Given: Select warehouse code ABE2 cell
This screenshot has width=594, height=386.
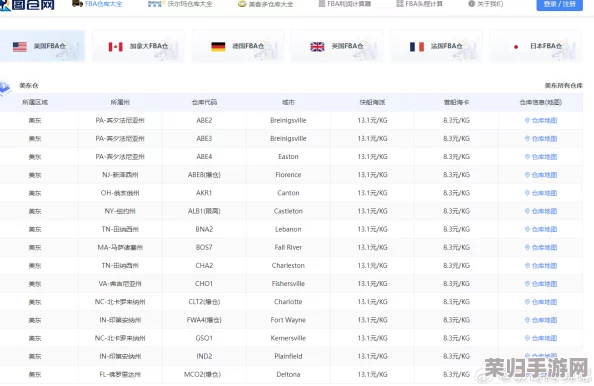Looking at the screenshot, I should tap(204, 120).
